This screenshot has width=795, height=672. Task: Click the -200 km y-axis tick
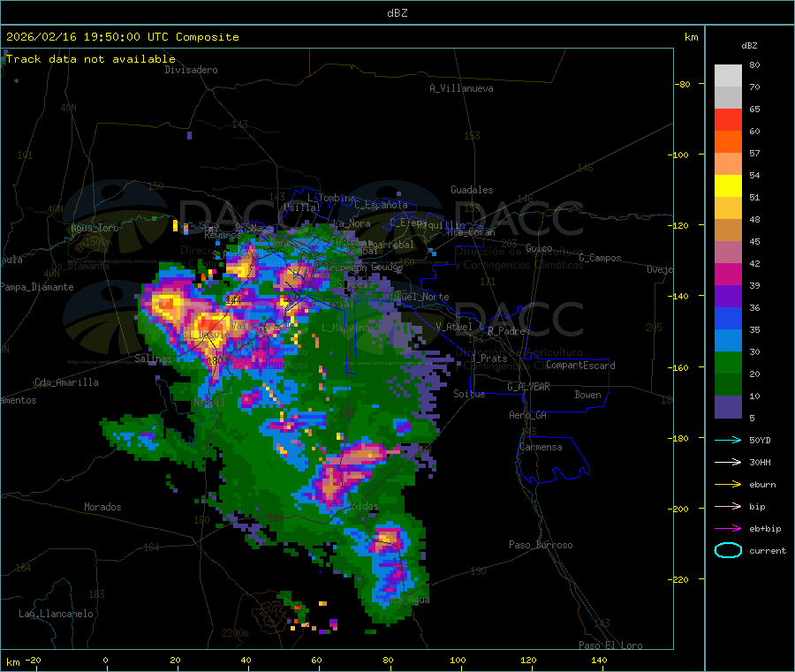pos(679,509)
